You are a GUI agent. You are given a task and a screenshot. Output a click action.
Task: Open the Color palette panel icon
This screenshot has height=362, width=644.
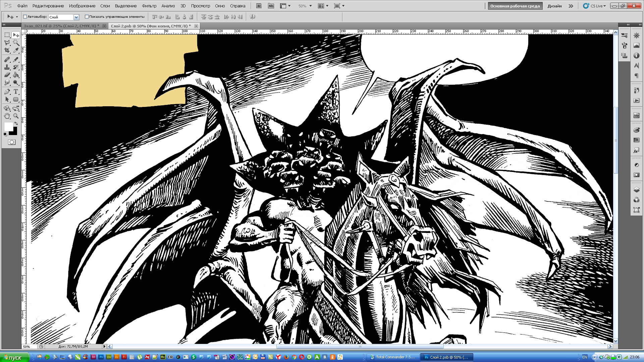pos(636,130)
